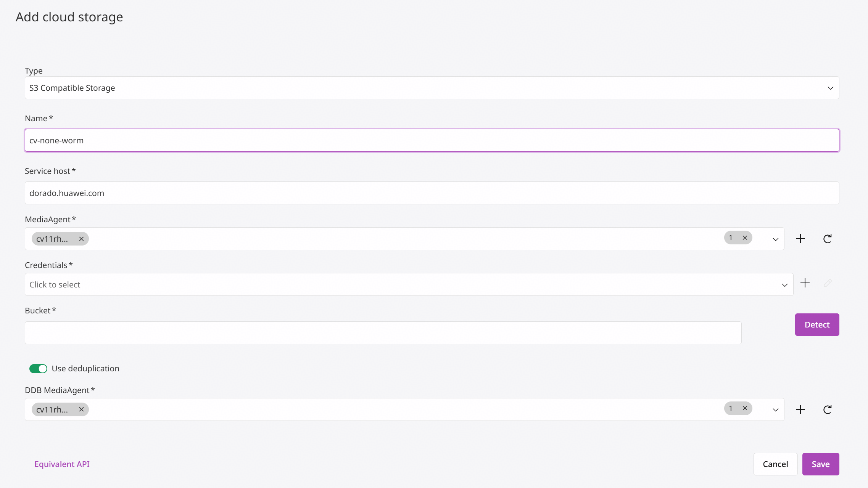Screen dimensions: 868x488
Task: Open the Equivalent API link
Action: (x=62, y=464)
